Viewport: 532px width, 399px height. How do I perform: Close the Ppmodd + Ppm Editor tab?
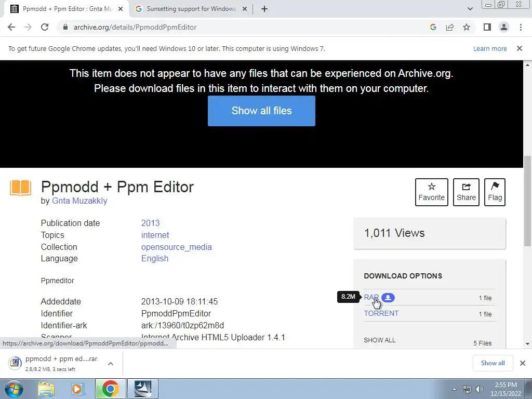click(x=121, y=9)
